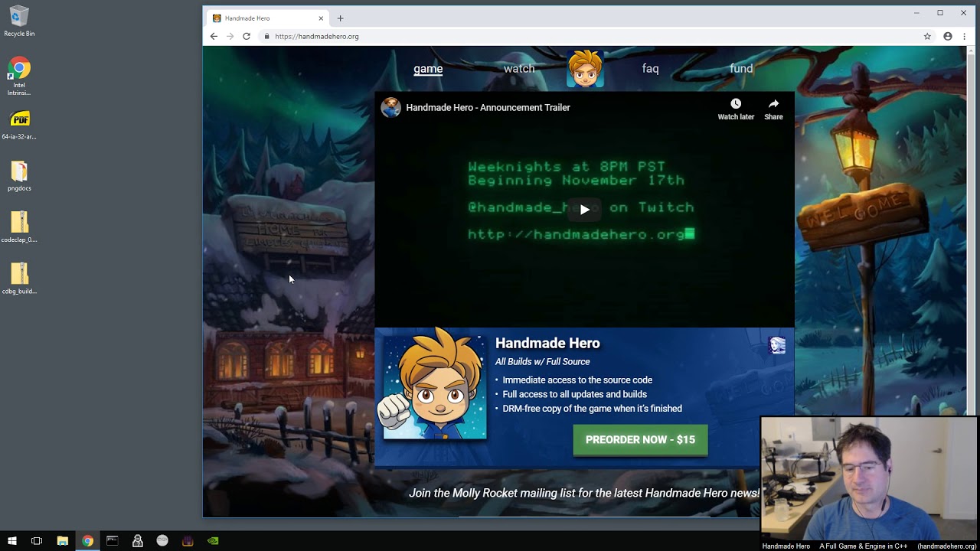Select the Handmade Hero browser tab
The image size is (980, 551).
pos(268,18)
